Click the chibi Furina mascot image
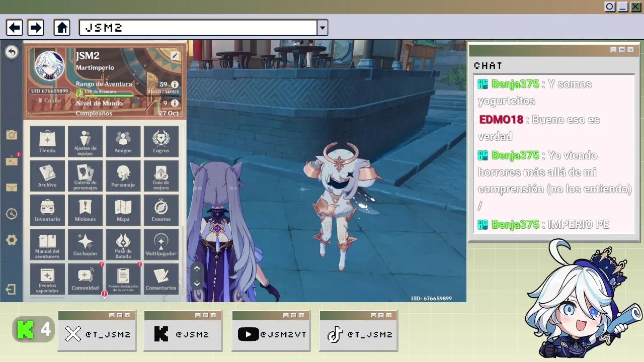This screenshot has height=362, width=644. (584, 300)
